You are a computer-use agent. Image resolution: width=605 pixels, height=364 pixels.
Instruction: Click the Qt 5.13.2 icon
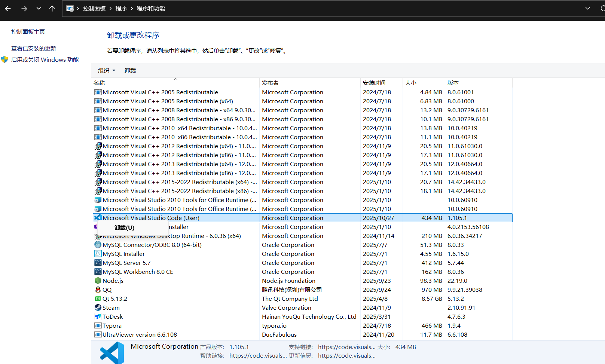tap(98, 299)
